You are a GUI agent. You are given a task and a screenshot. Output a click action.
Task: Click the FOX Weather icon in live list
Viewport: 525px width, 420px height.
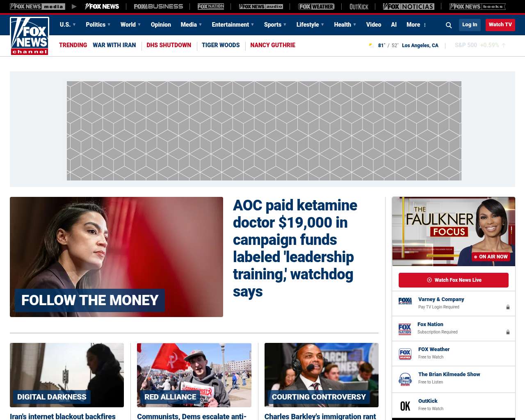[405, 354]
